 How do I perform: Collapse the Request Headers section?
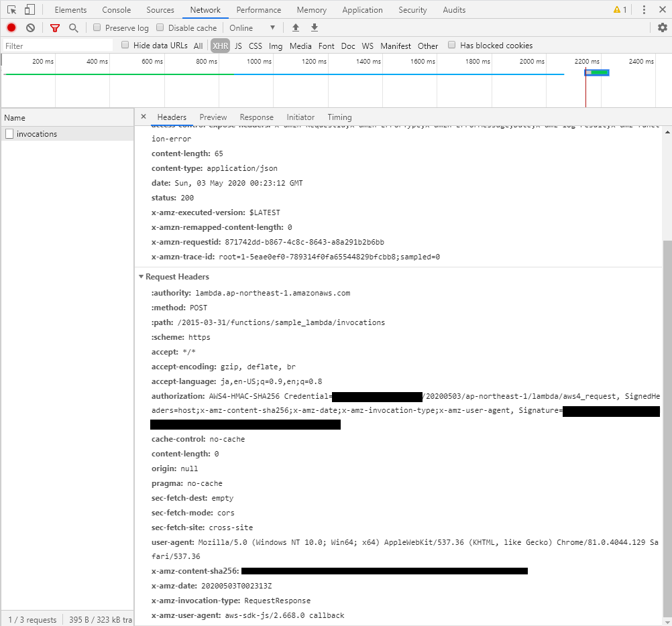pyautogui.click(x=141, y=277)
